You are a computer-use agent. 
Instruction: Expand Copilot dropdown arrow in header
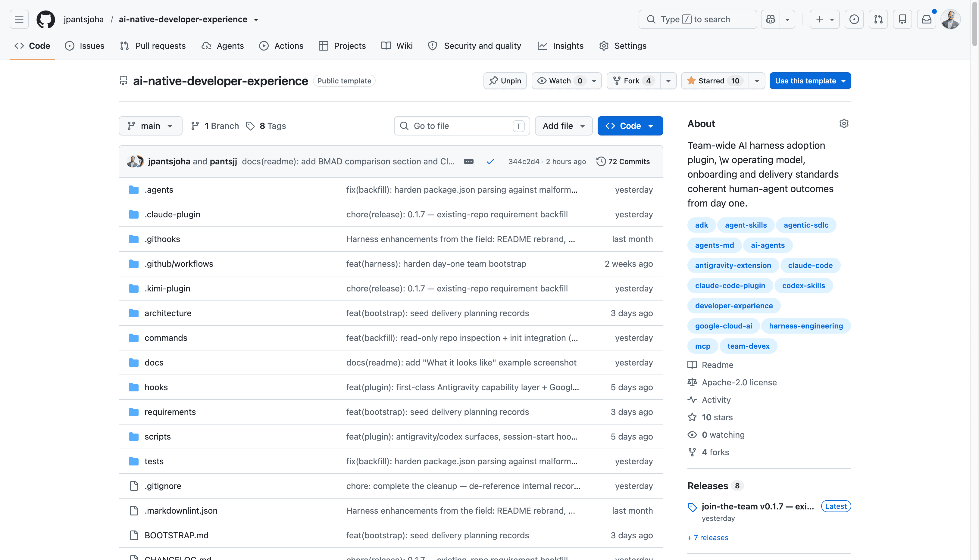tap(787, 19)
